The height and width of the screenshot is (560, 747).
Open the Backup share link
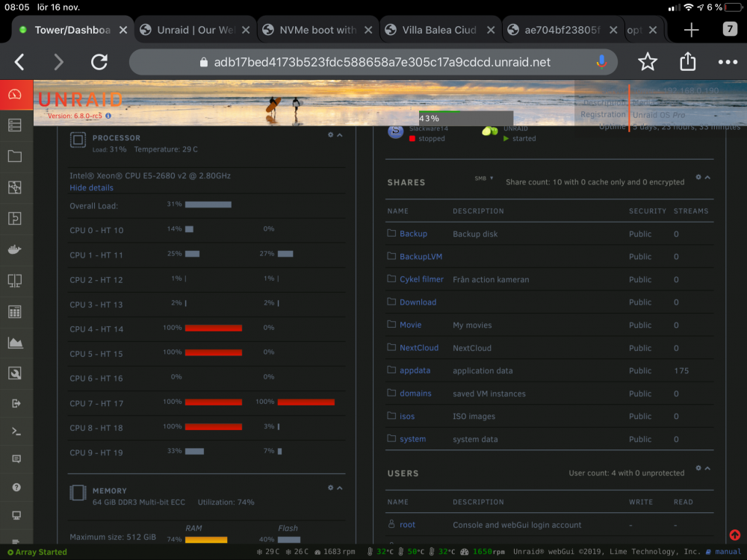click(x=413, y=234)
